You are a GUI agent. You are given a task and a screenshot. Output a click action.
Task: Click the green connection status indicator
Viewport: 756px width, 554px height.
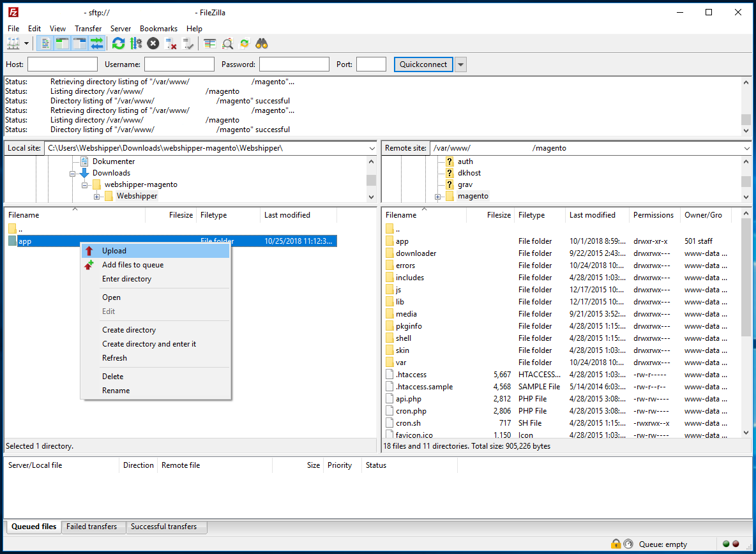pos(727,544)
